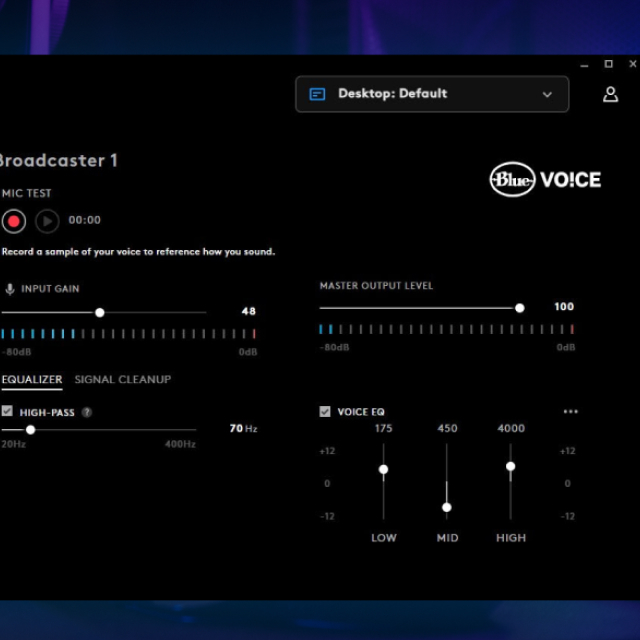Open Desktop: Default profile dropdown
This screenshot has height=640, width=640.
(x=432, y=94)
